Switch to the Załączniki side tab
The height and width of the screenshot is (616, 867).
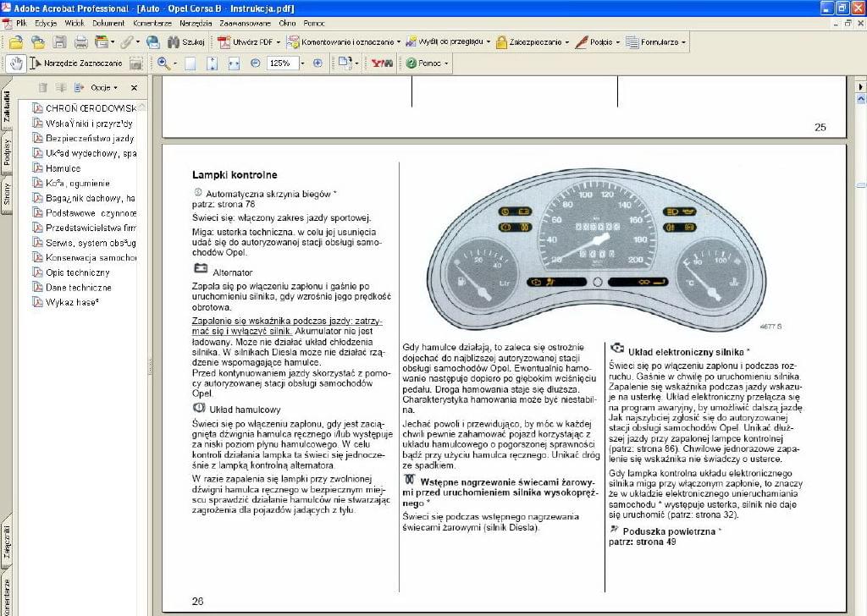pos(7,542)
